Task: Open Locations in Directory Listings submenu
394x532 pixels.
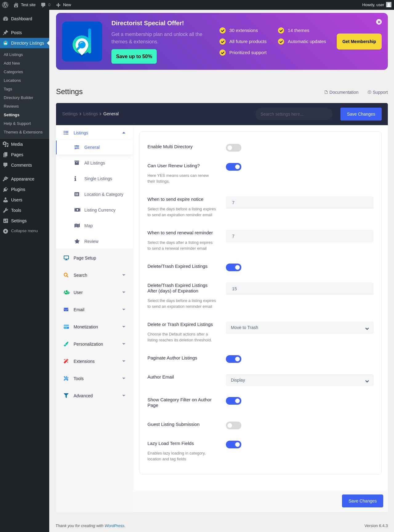Action: point(12,81)
